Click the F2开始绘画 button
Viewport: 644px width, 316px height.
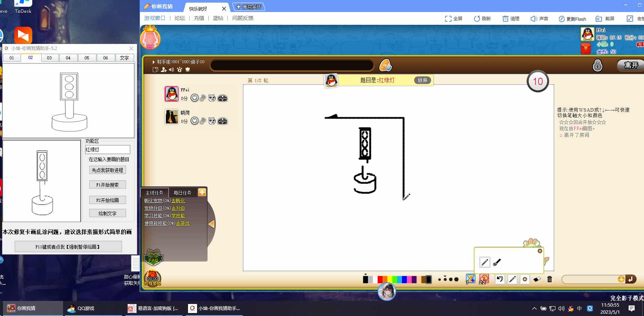[107, 200]
